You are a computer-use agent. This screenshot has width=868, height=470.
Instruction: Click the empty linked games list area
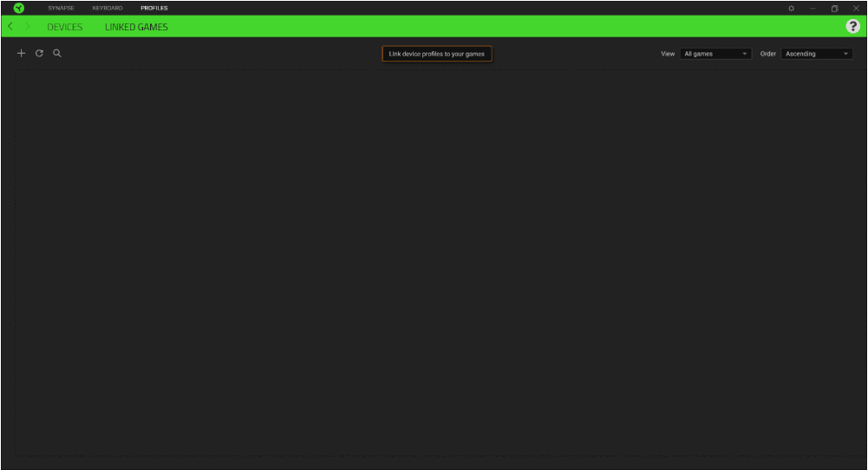[x=434, y=260]
